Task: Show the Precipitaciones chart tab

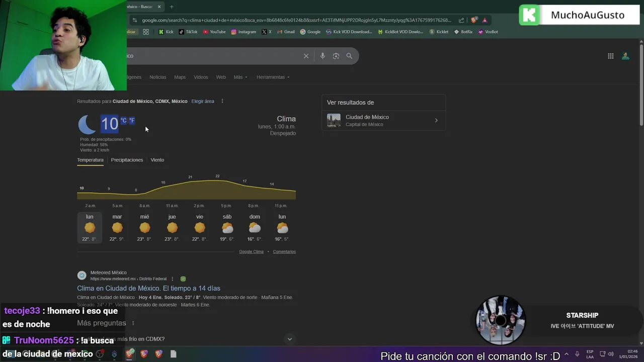Action: tap(127, 160)
